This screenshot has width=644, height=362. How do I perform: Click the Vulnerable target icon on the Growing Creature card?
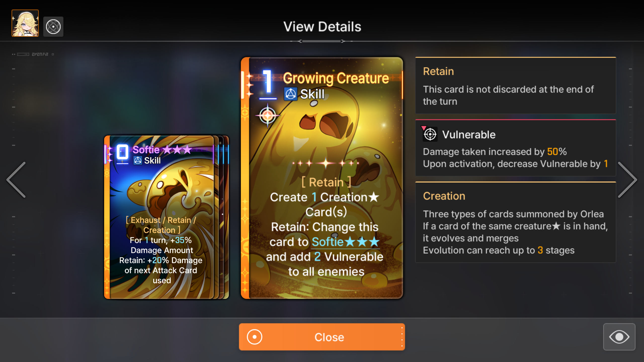268,116
